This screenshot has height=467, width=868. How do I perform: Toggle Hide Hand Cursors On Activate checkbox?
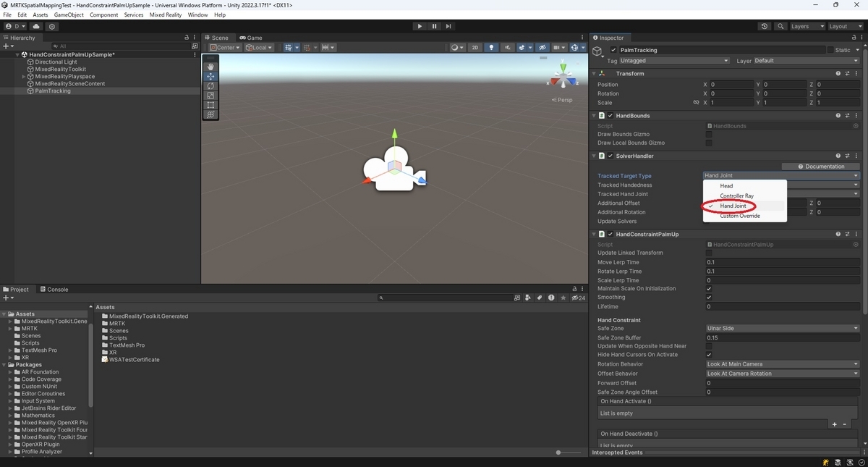(x=709, y=355)
